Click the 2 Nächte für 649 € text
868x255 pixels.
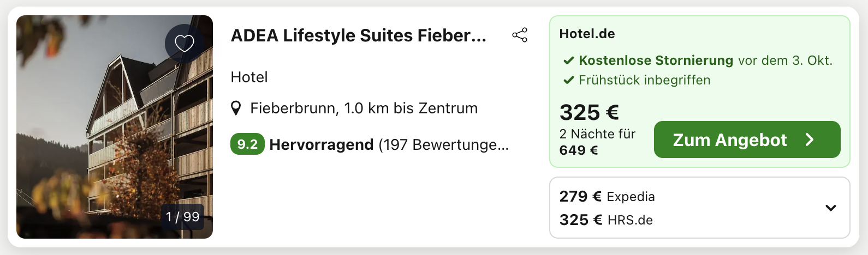[597, 142]
